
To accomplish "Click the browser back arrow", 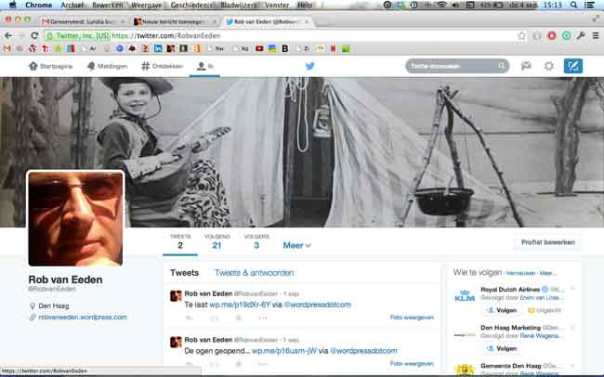I will (8, 36).
